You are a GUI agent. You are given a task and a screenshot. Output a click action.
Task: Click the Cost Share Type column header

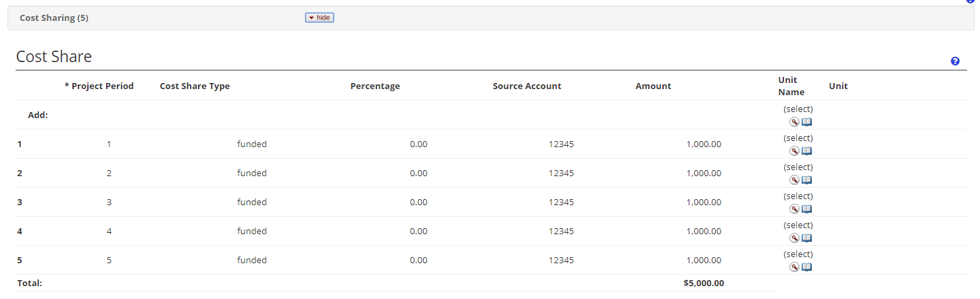pyautogui.click(x=195, y=86)
